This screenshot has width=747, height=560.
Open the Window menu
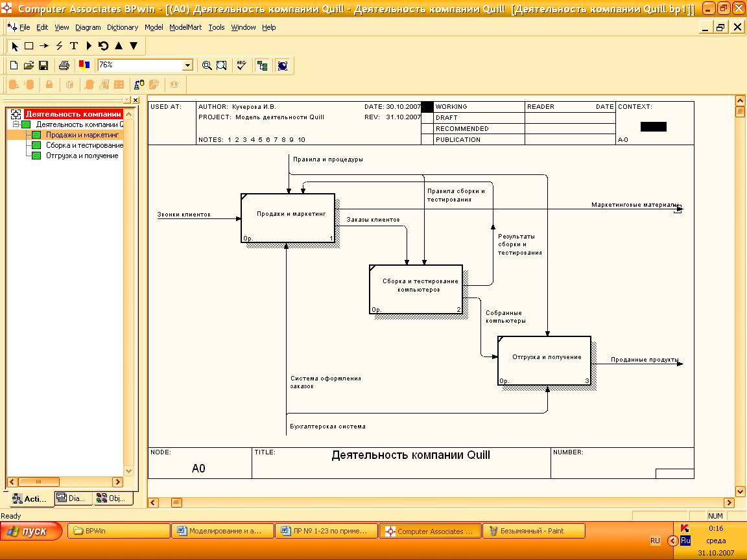click(243, 27)
